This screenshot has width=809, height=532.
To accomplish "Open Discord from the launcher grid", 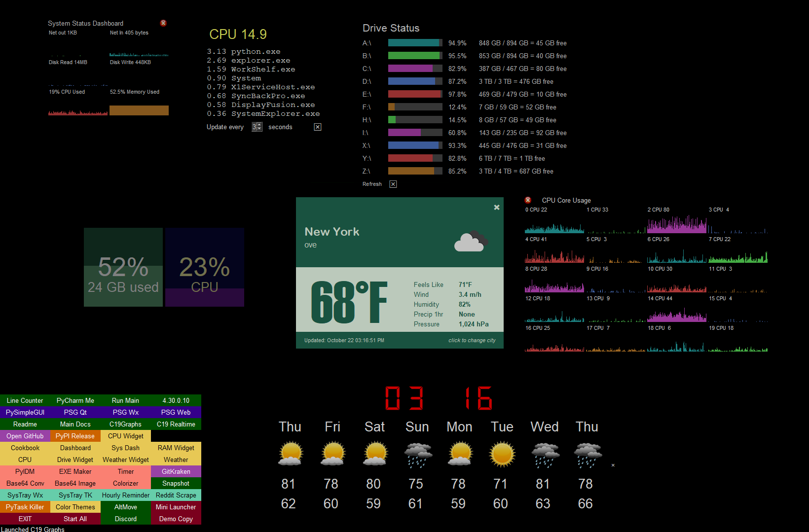I will point(125,519).
